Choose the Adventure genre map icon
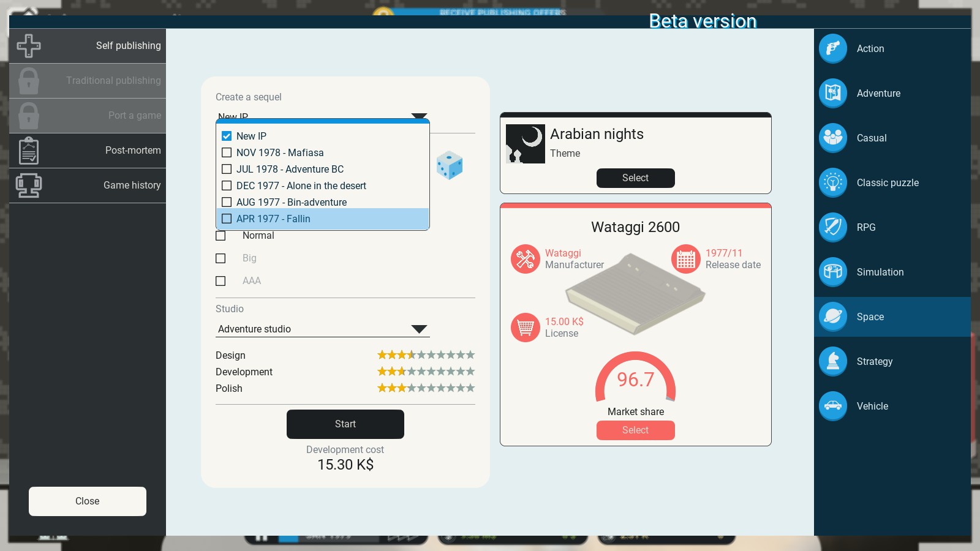 833,94
